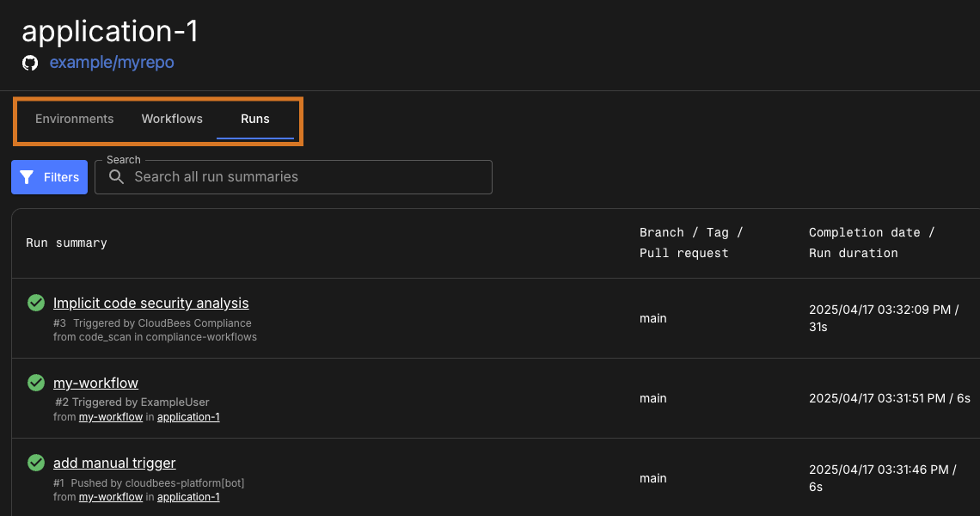Click the application-1 page title
The width and height of the screenshot is (980, 516).
click(x=110, y=31)
